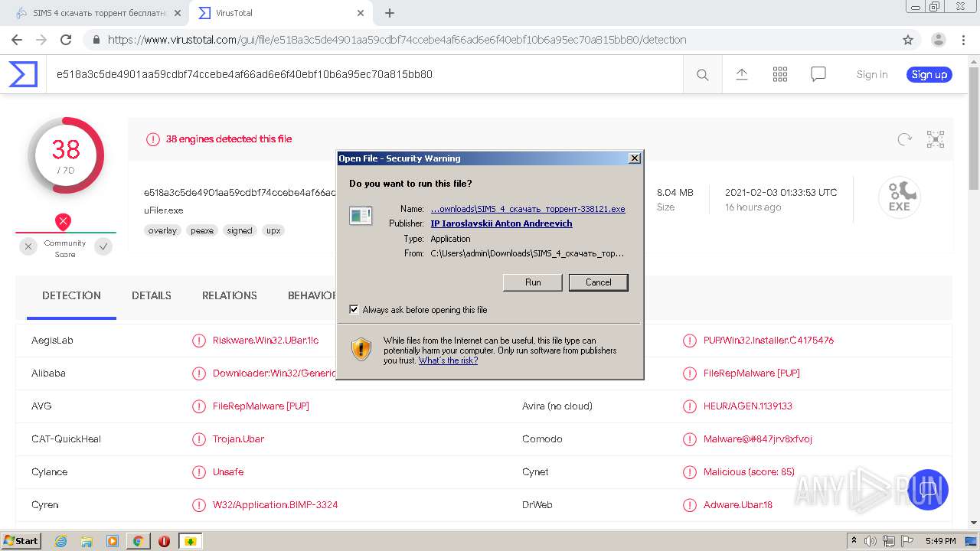Switch to the DETAILS tab
Viewport: 980px width, 551px height.
pyautogui.click(x=152, y=295)
